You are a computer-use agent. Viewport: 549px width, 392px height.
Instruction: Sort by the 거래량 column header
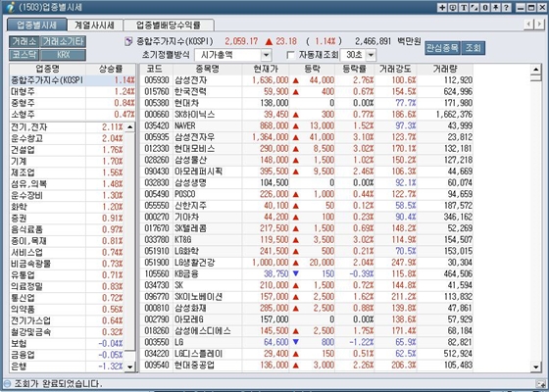[445, 69]
